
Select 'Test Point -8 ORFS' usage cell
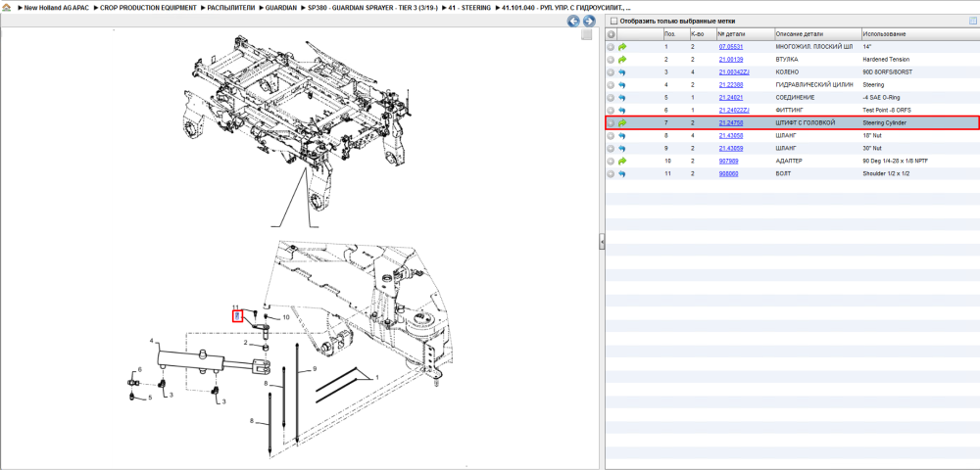(x=887, y=111)
